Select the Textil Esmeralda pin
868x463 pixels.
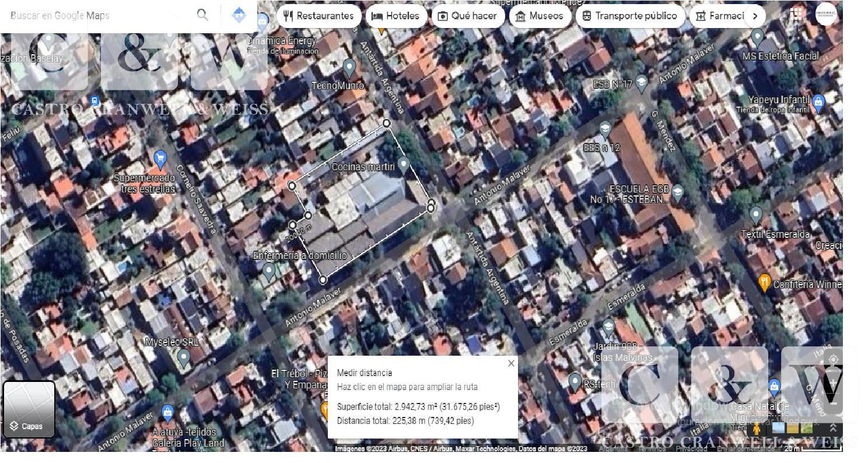point(756,216)
